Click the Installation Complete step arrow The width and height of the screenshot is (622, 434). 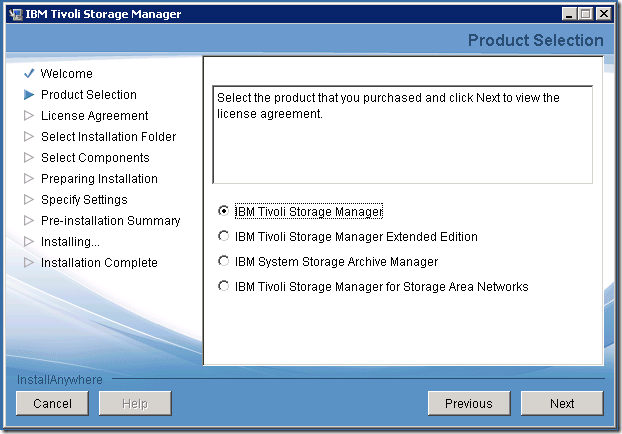click(29, 263)
